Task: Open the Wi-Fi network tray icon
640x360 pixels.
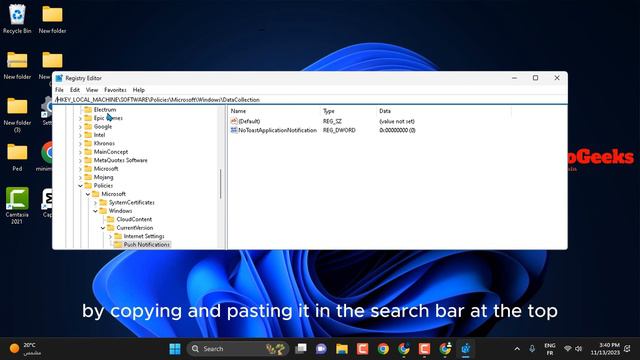Action: point(567,349)
